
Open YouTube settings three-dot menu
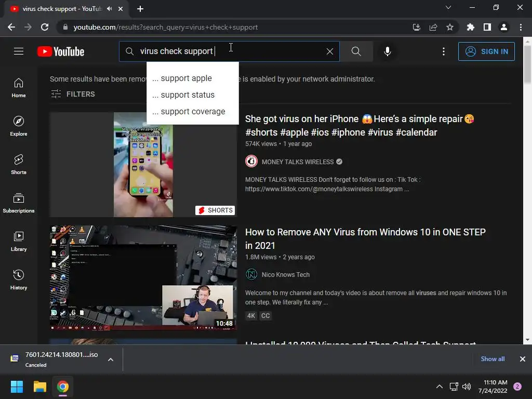pyautogui.click(x=444, y=51)
